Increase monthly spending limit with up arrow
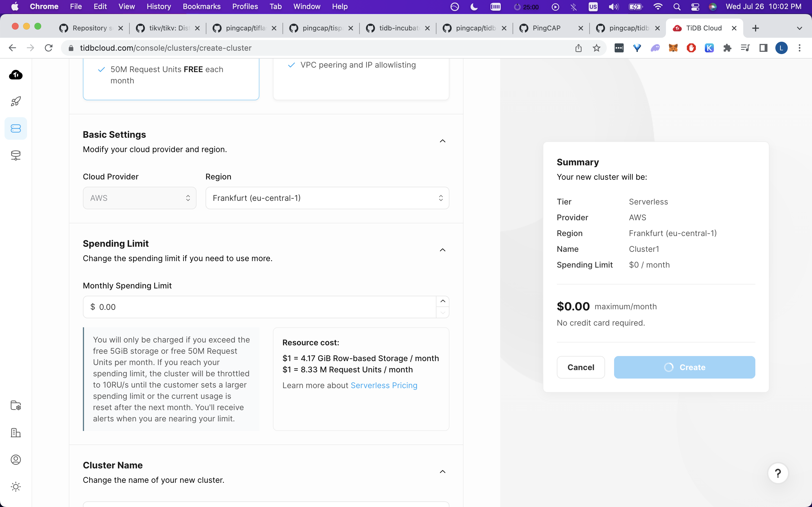The image size is (812, 507). coord(443,301)
